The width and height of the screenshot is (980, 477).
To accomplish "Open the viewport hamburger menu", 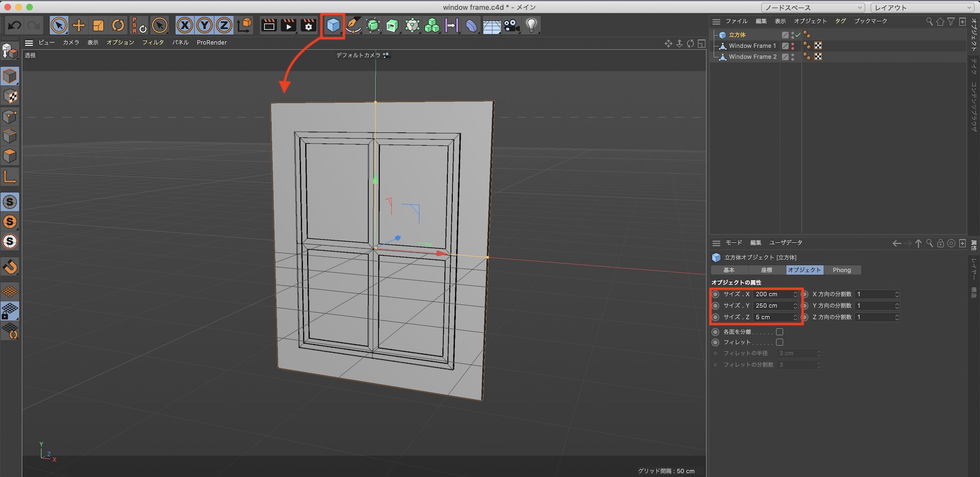I will tap(29, 43).
